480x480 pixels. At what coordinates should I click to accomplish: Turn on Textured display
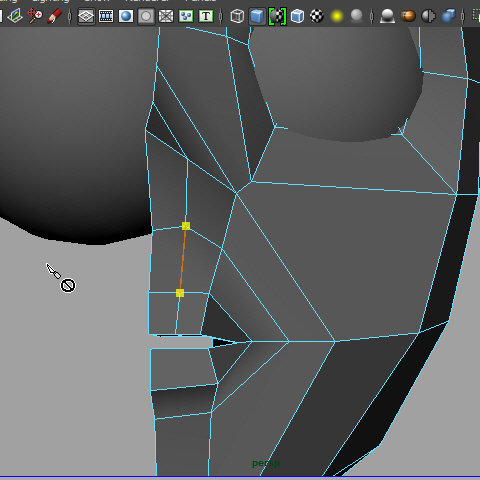317,16
